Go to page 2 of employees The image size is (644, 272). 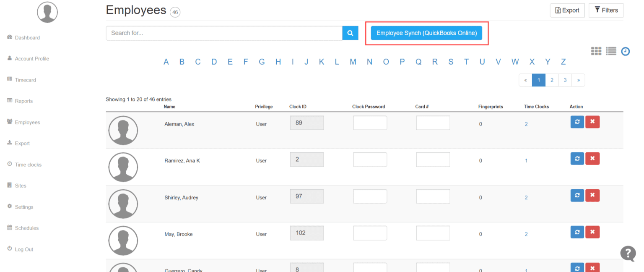point(552,80)
